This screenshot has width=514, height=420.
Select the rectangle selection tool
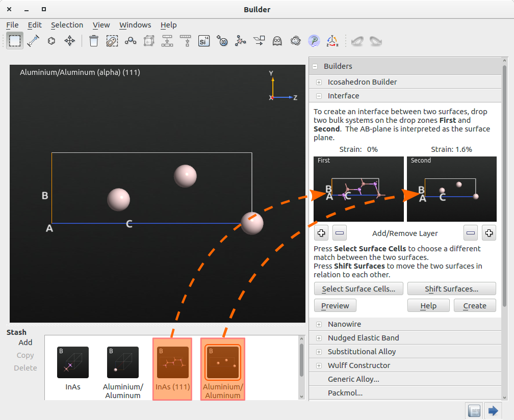point(14,41)
